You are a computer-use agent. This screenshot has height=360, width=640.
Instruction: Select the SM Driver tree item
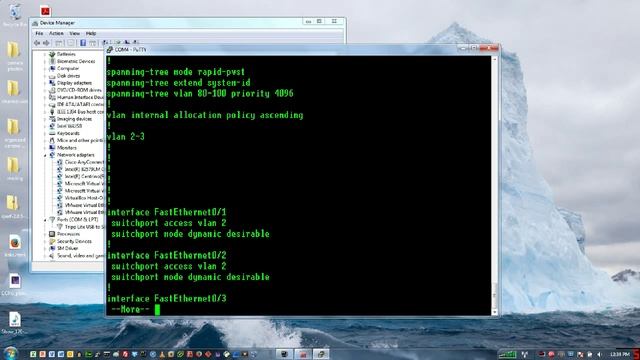pos(67,248)
